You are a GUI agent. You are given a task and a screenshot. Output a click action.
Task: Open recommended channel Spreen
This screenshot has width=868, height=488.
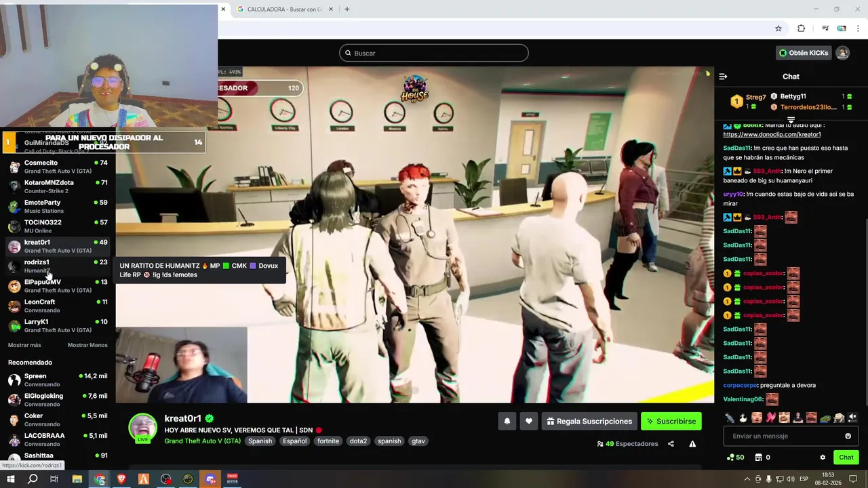[58, 380]
